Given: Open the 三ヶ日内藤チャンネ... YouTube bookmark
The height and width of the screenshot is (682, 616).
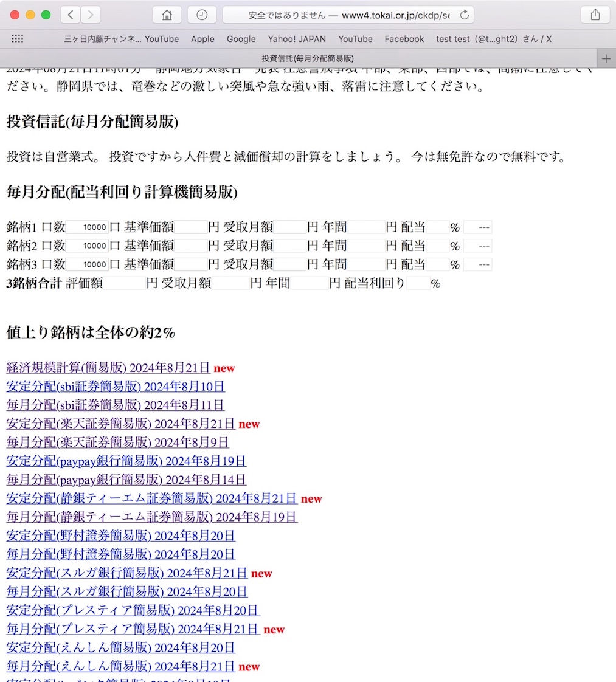Looking at the screenshot, I should 122,39.
